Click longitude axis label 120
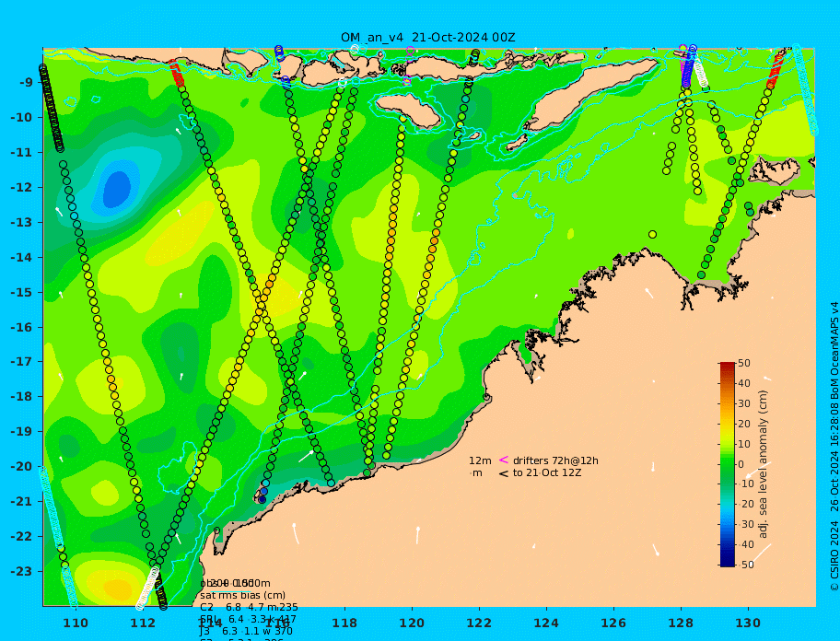 point(412,623)
